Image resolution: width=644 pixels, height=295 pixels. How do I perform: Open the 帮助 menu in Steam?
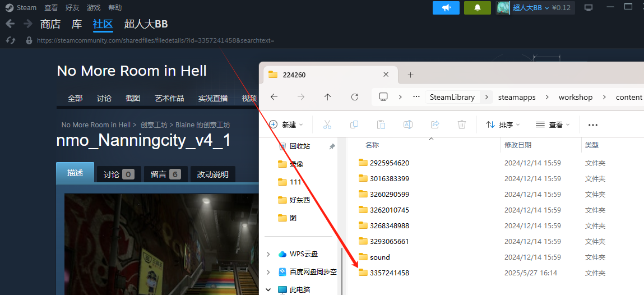click(x=115, y=7)
